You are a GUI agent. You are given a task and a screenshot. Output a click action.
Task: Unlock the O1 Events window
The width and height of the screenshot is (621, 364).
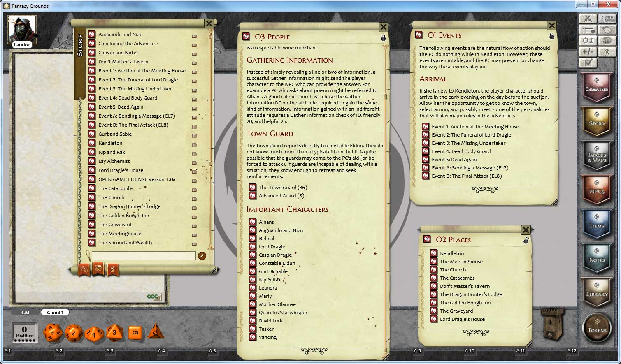(x=552, y=36)
